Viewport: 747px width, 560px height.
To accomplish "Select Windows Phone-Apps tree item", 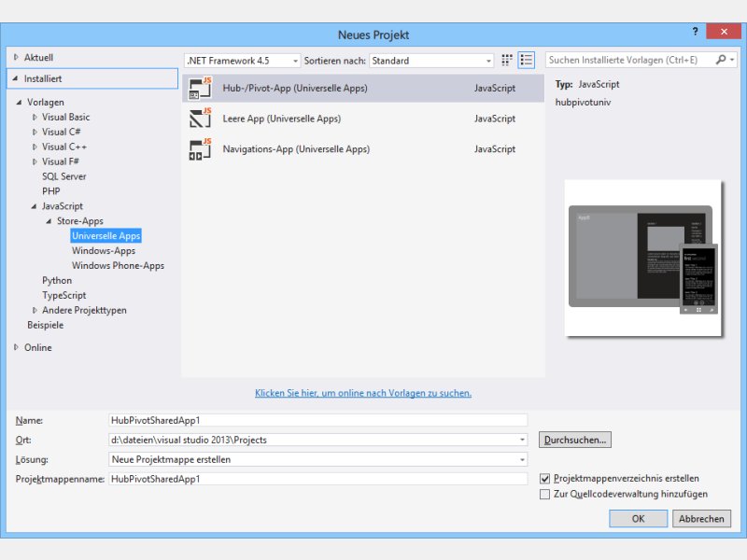I will tap(118, 266).
